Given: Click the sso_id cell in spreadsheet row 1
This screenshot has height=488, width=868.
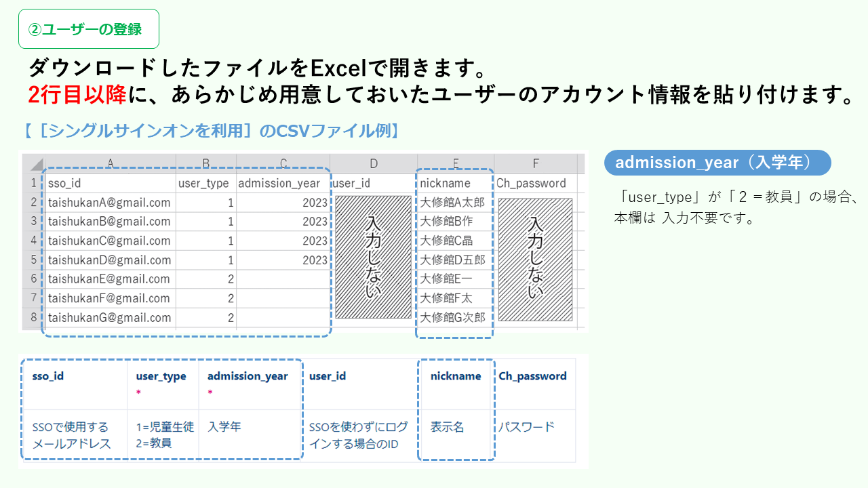Looking at the screenshot, I should 111,183.
